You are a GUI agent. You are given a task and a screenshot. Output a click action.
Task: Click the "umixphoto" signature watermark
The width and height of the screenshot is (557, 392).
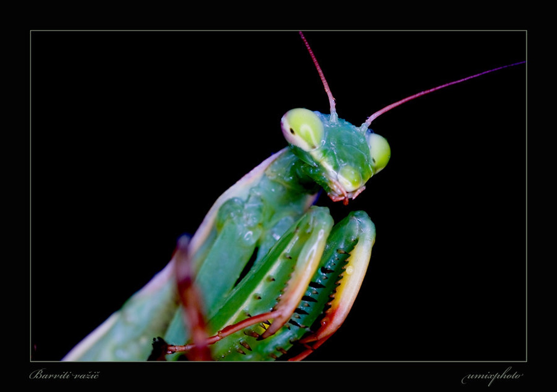point(492,376)
